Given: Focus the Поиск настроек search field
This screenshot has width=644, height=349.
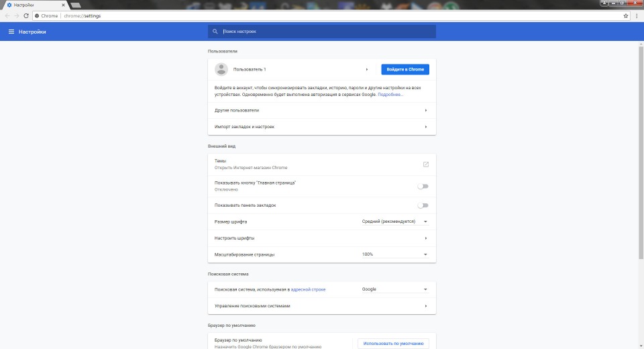Looking at the screenshot, I should 321,32.
